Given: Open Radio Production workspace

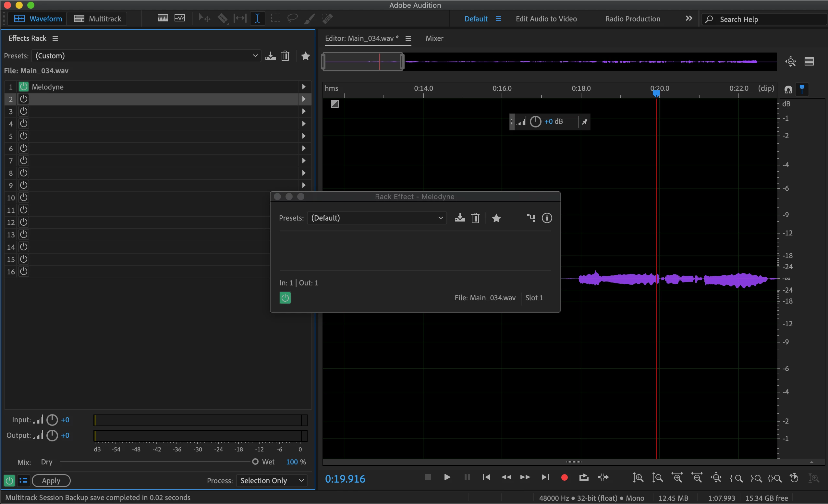Looking at the screenshot, I should click(x=632, y=19).
